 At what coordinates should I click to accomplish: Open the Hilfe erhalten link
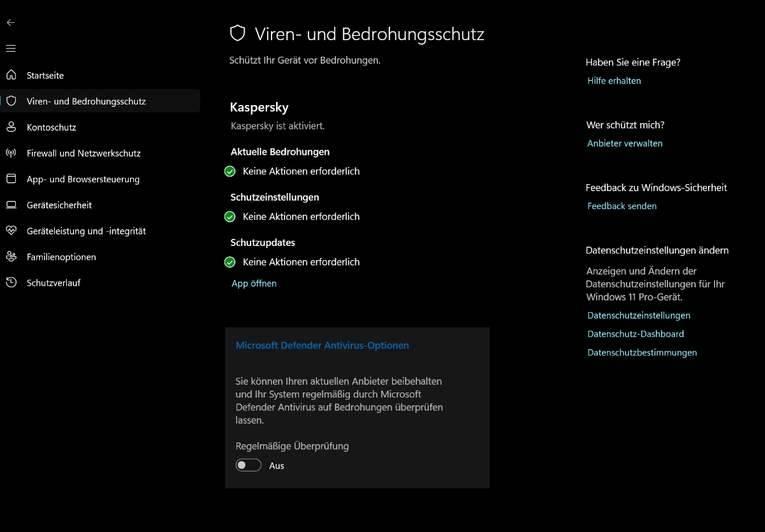pyautogui.click(x=614, y=81)
